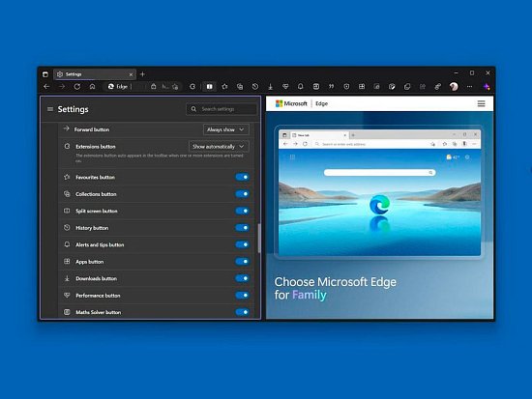Click the Share icon in the toolbar
Image resolution: width=532 pixels, height=399 pixels.
pos(423,87)
